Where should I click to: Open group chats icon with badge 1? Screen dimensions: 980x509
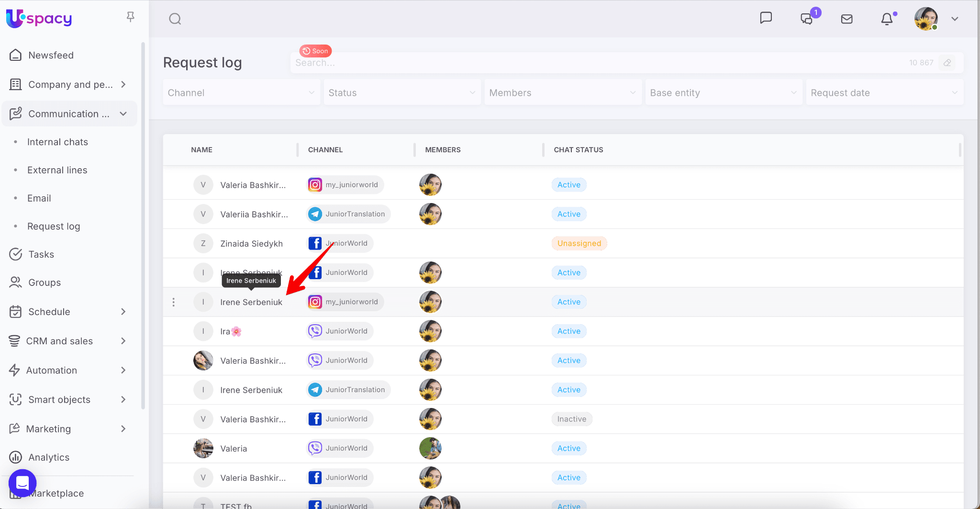(x=807, y=19)
